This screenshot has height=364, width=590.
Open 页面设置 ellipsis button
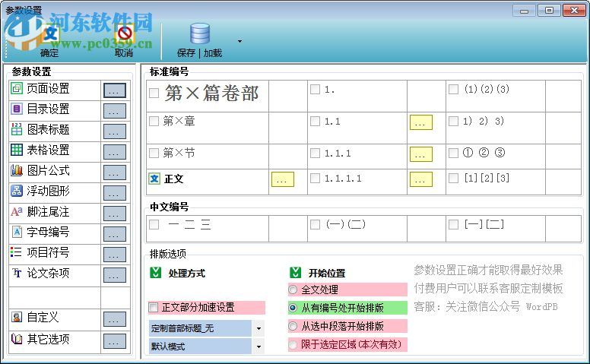(115, 90)
